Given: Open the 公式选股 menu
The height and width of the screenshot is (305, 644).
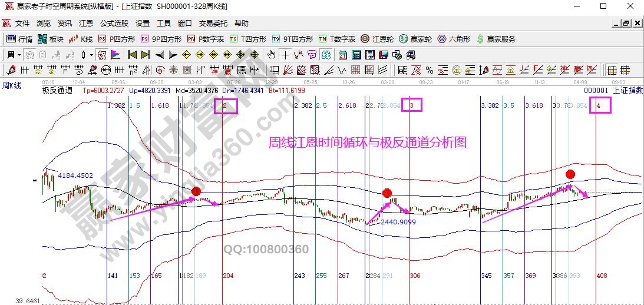Looking at the screenshot, I should 114,24.
